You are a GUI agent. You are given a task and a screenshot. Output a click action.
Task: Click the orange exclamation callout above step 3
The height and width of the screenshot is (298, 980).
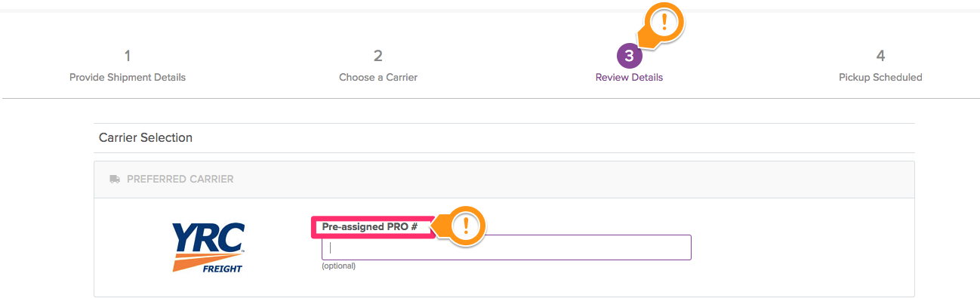[664, 23]
